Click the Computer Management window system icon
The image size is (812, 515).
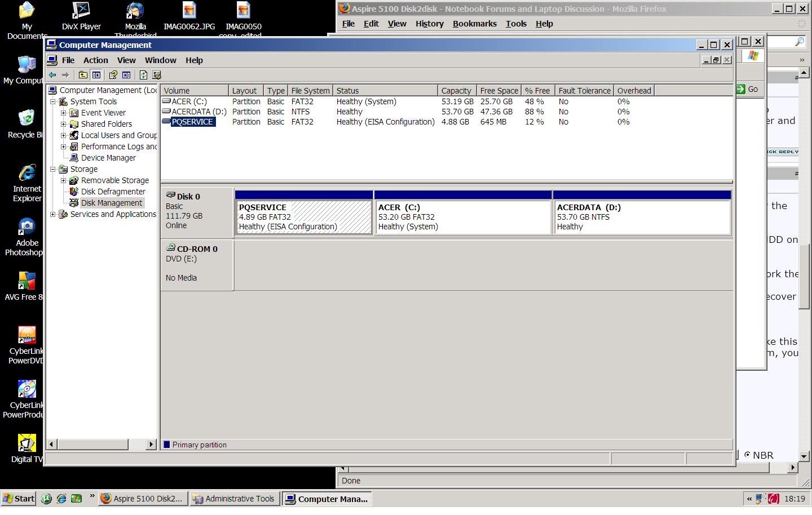click(52, 45)
